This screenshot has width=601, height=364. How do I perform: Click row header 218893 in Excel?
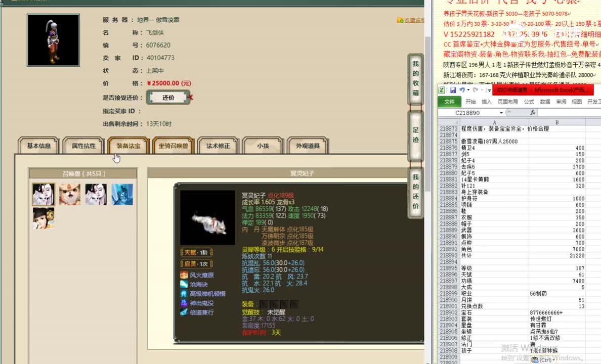pos(448,256)
